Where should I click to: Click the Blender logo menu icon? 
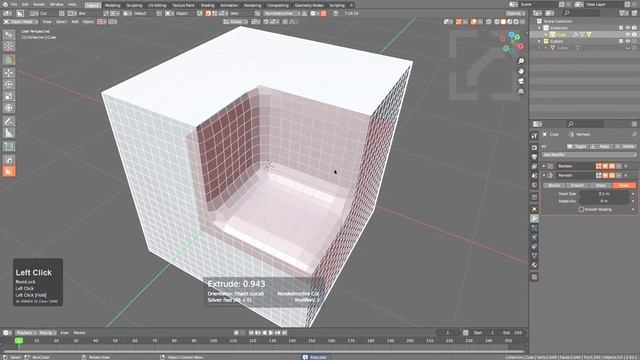point(5,4)
